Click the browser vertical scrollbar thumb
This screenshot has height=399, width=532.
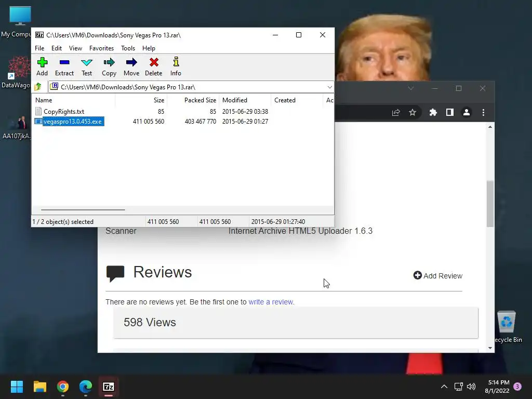[490, 204]
